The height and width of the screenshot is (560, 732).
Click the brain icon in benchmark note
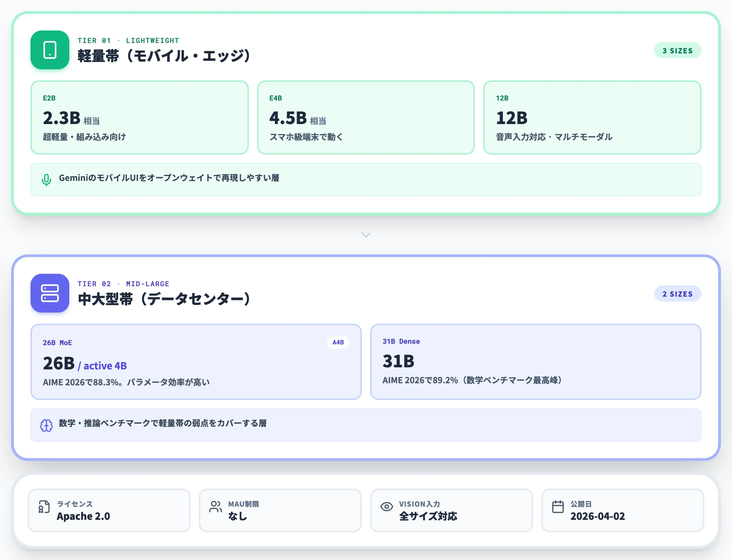[46, 425]
